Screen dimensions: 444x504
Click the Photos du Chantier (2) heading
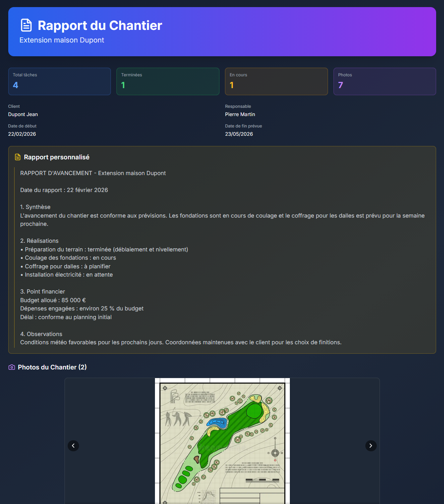tap(52, 367)
